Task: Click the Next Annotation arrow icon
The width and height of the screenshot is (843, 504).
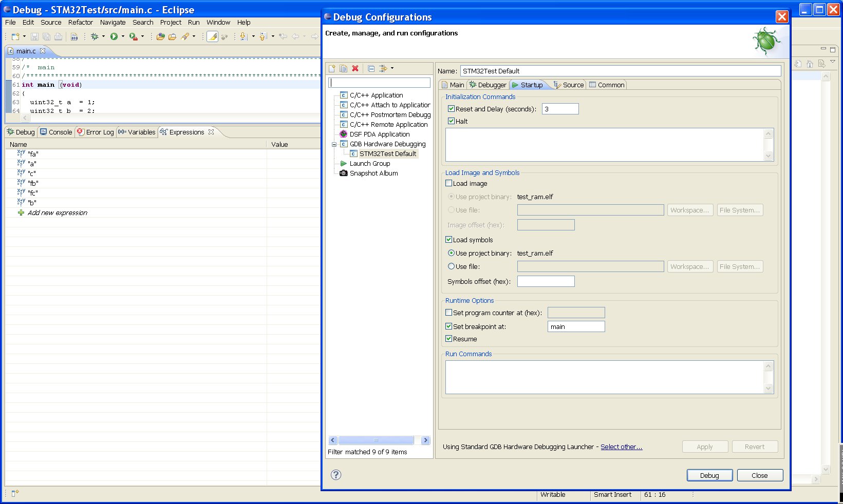Action: (x=244, y=36)
